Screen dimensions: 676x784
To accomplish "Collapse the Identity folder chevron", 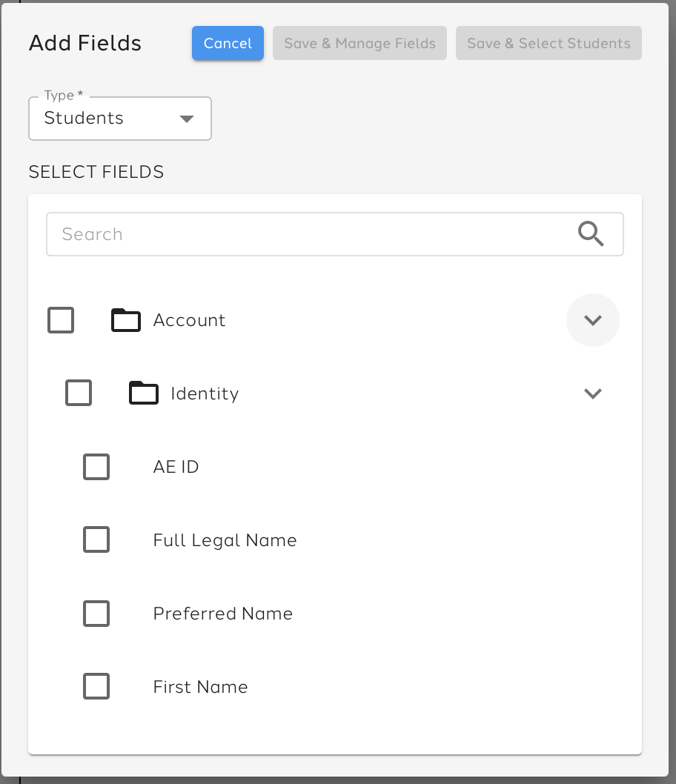I will coord(592,393).
